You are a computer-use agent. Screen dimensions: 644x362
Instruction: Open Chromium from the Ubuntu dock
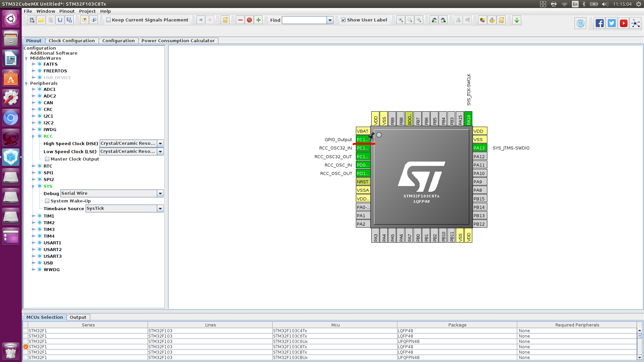point(11,118)
